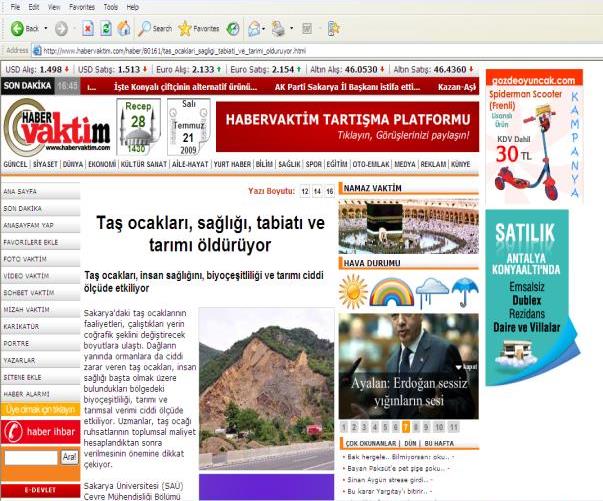
Task: Open the Habervaktim Tartışma Platformu banner
Action: [347, 126]
